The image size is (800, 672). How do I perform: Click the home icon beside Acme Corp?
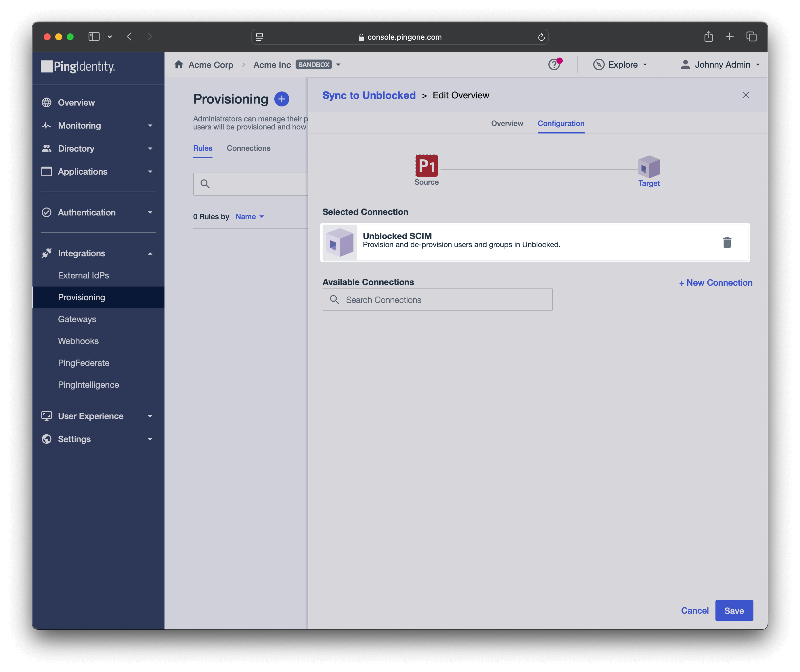[179, 64]
